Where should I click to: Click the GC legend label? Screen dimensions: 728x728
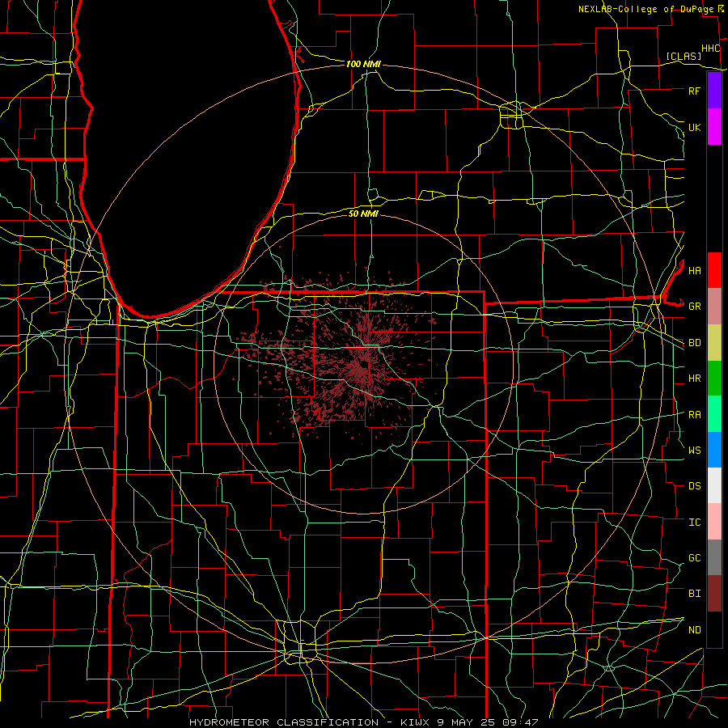pyautogui.click(x=694, y=557)
